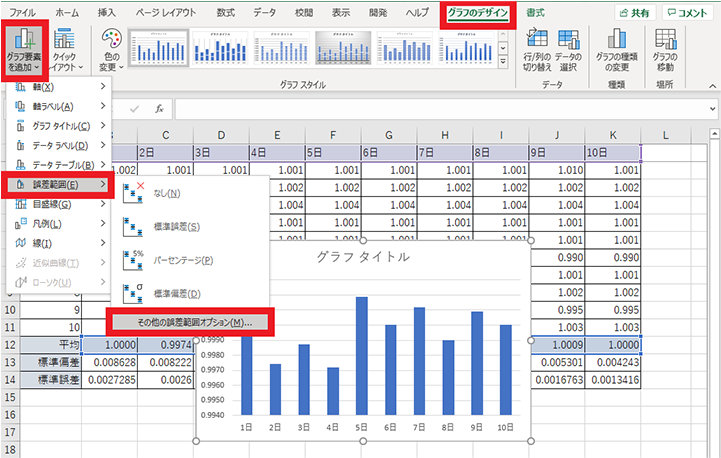Click the 標準誤差 row label cell

click(51, 380)
